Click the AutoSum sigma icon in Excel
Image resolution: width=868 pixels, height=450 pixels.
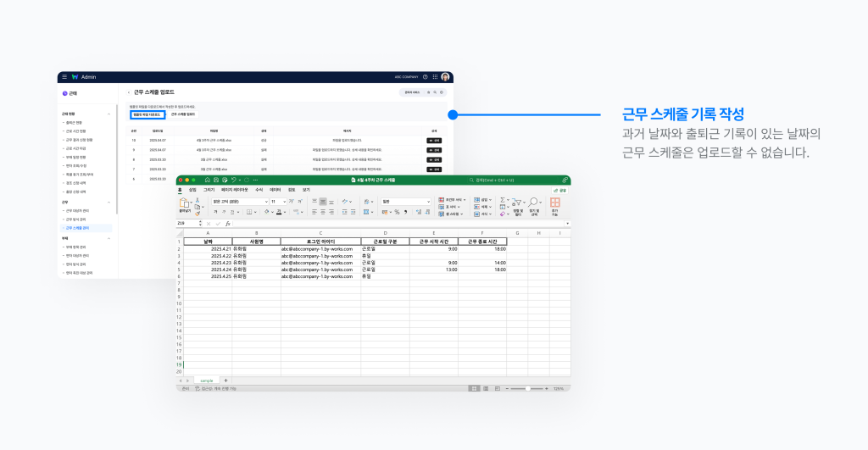coord(503,200)
